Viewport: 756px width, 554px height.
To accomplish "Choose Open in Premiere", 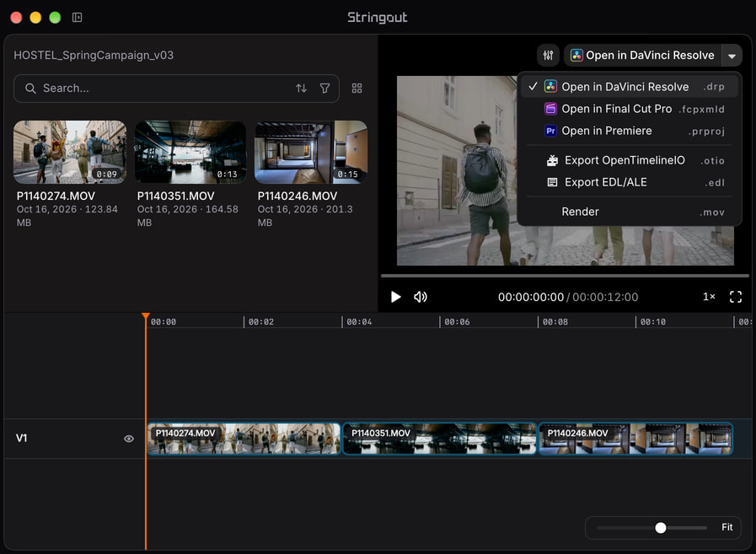I will click(x=630, y=131).
